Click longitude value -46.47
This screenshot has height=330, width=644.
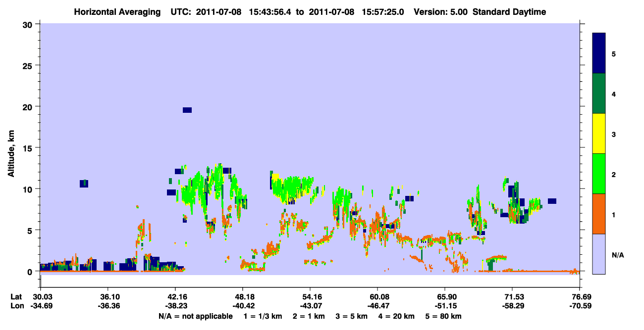click(377, 306)
